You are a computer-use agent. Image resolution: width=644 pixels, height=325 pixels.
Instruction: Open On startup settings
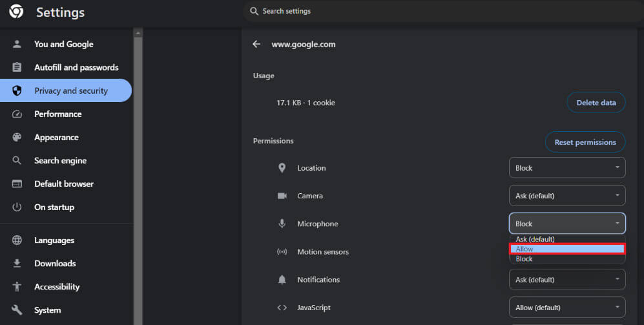(66, 207)
